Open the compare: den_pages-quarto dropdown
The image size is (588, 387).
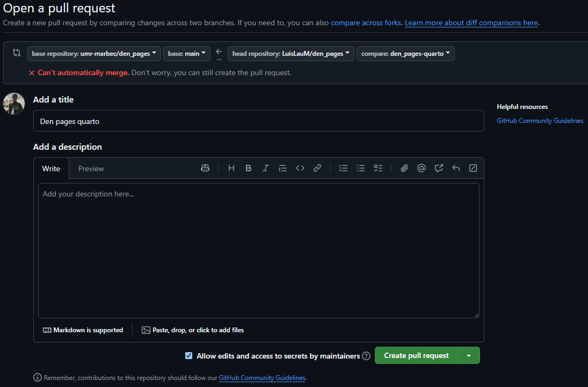click(x=405, y=54)
